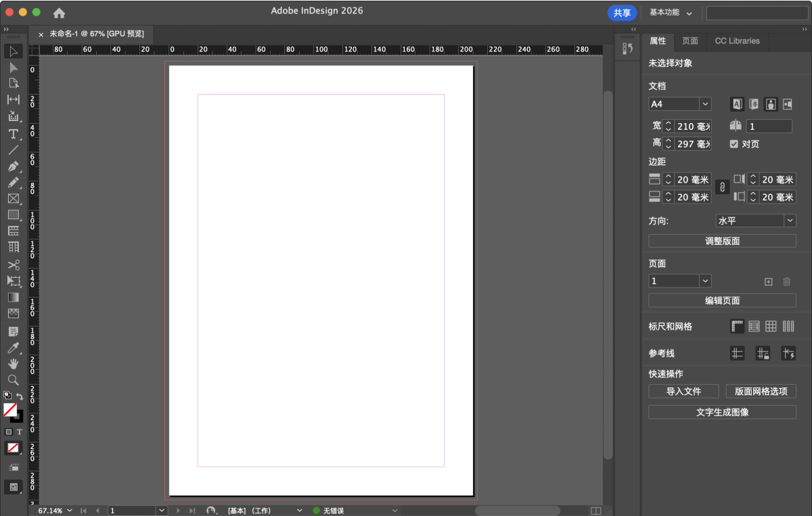The height and width of the screenshot is (516, 812).
Task: Uncheck the 对页 facing pages checkbox
Action: (x=734, y=144)
